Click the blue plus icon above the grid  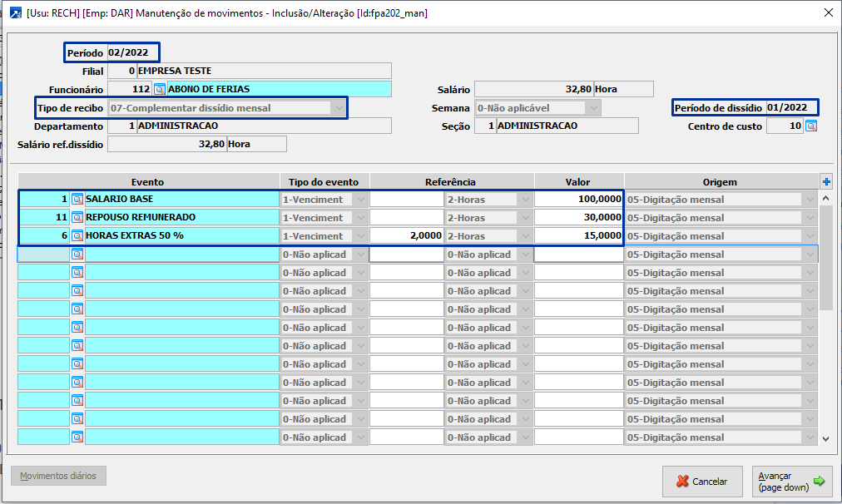point(826,182)
